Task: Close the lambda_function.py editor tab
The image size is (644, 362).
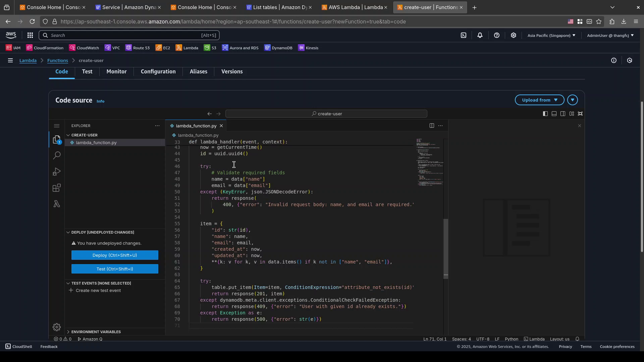Action: (221, 126)
